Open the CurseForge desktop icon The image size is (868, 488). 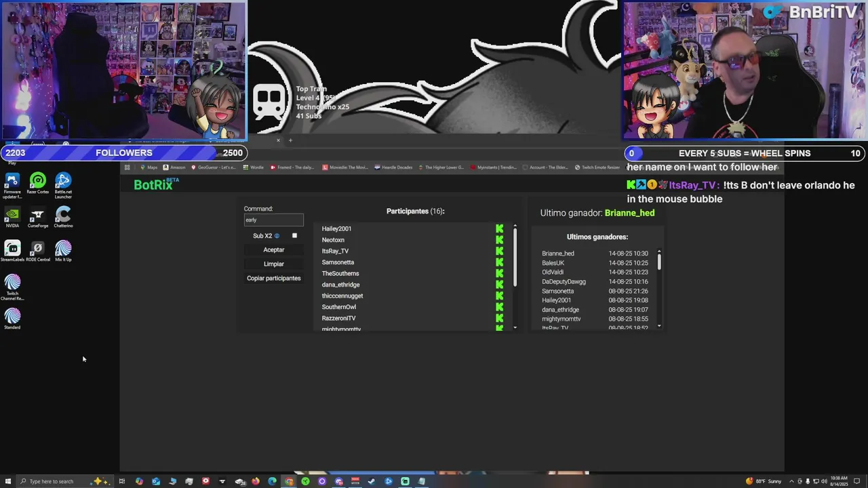[38, 218]
